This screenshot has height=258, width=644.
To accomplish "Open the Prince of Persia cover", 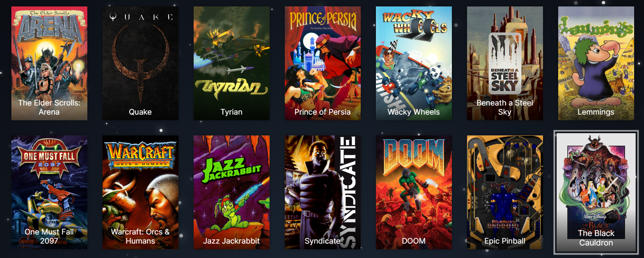I will [323, 63].
